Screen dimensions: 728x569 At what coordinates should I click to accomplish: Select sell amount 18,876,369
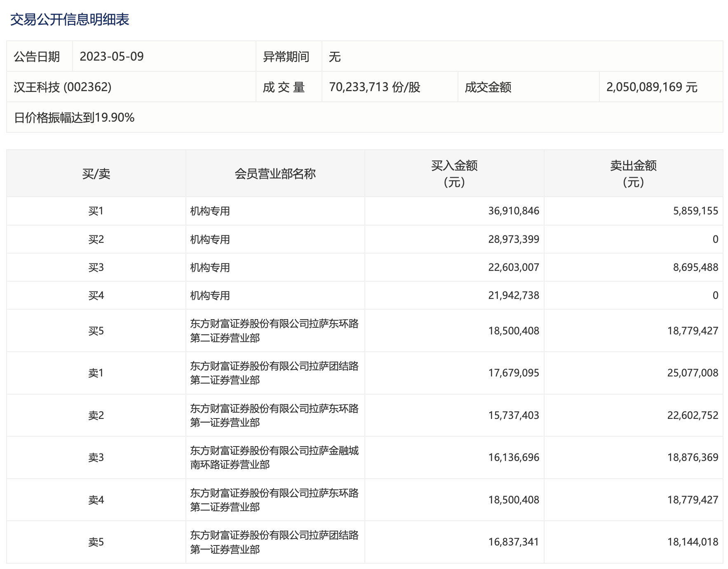pyautogui.click(x=693, y=457)
